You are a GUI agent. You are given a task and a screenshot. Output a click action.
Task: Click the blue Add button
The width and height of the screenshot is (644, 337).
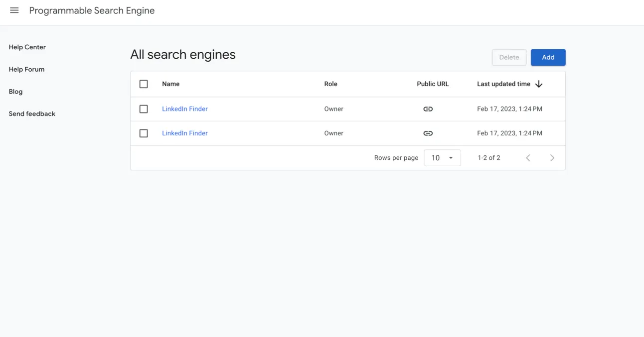click(x=548, y=57)
